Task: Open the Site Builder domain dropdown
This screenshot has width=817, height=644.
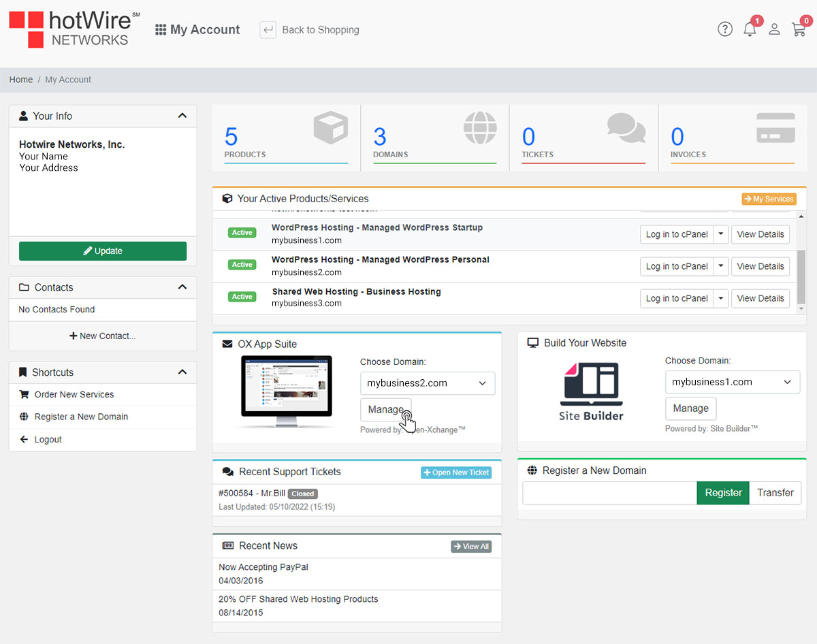Action: pyautogui.click(x=733, y=382)
